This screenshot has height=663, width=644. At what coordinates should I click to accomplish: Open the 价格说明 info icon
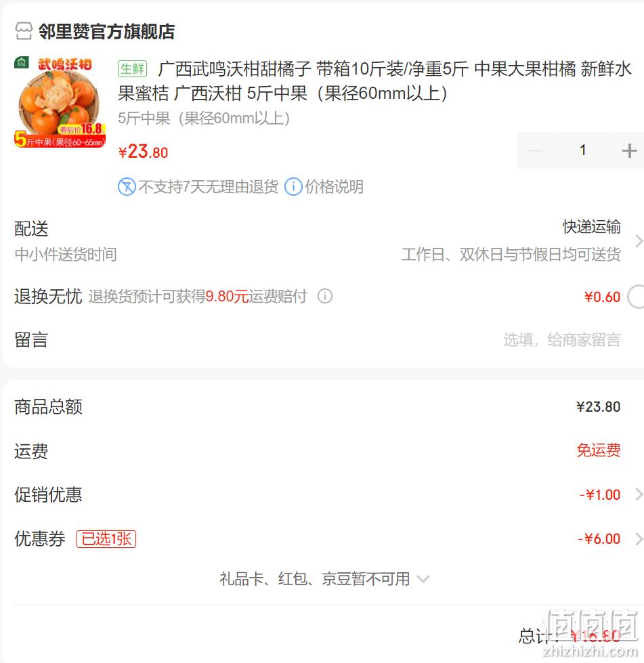pos(293,186)
